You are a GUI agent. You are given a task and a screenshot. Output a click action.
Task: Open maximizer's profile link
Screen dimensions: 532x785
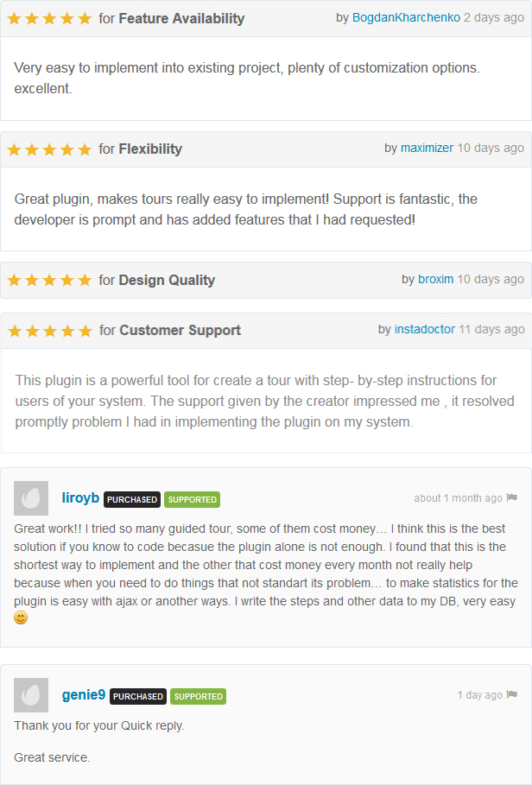[427, 149]
